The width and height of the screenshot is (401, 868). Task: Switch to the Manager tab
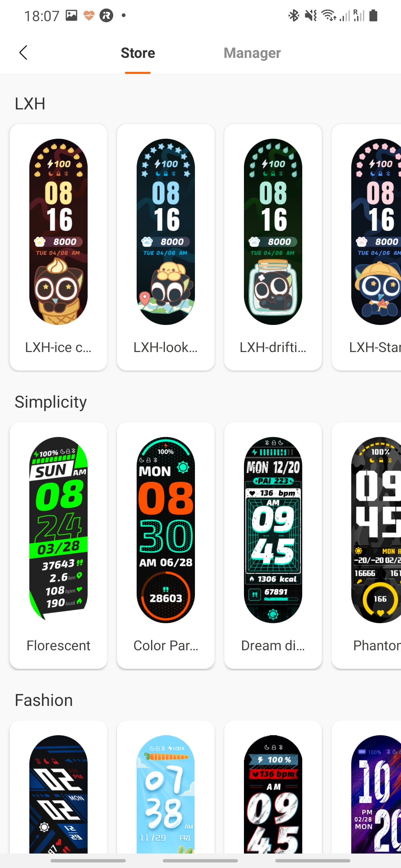tap(252, 53)
